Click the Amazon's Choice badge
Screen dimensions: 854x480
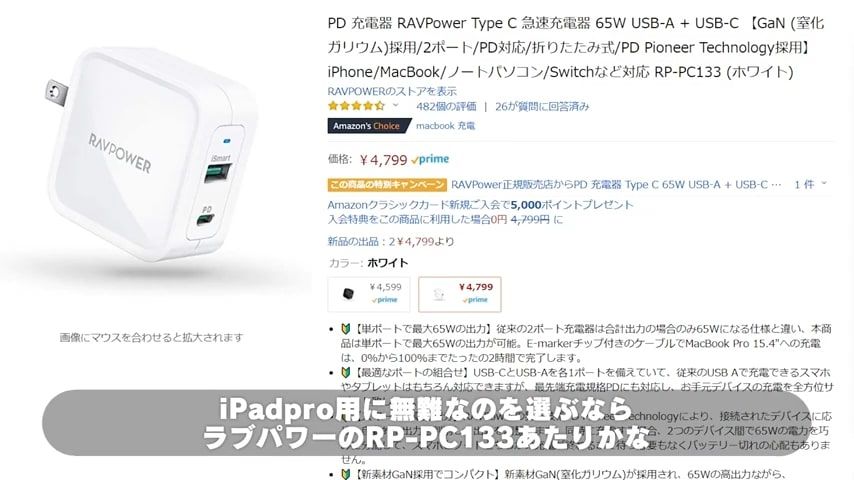[x=369, y=126]
